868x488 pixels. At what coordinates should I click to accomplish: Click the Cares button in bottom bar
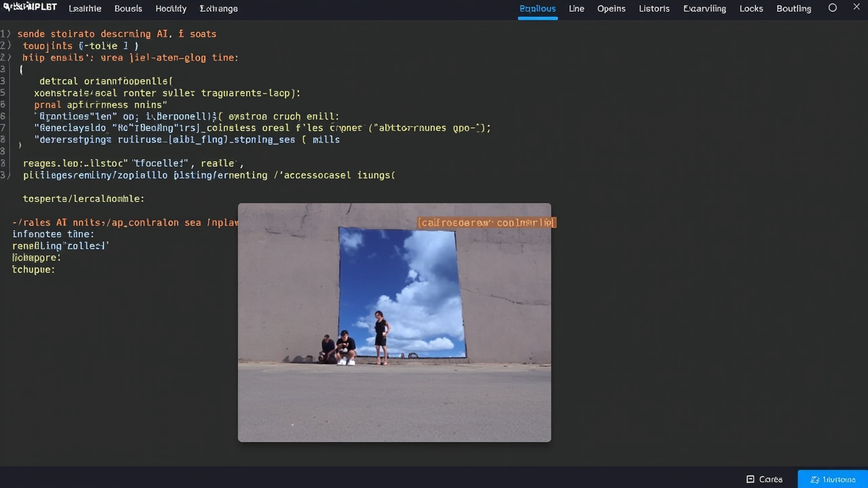[x=764, y=479]
